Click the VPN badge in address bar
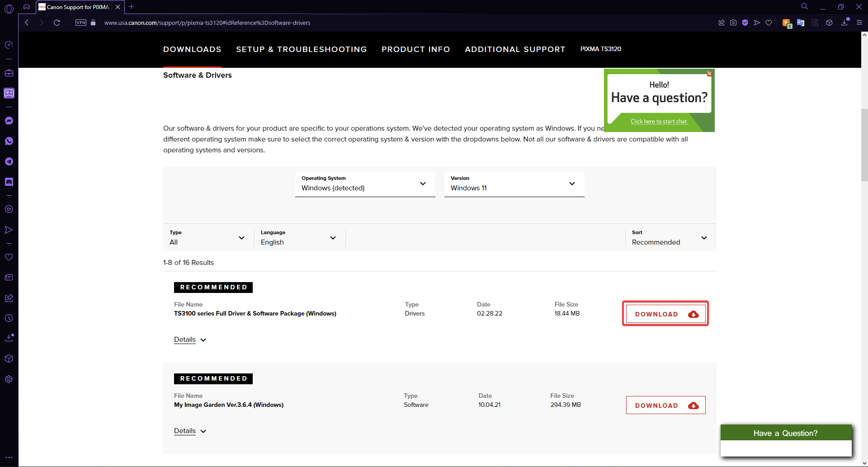Viewport: 868px width, 467px height. coord(81,23)
